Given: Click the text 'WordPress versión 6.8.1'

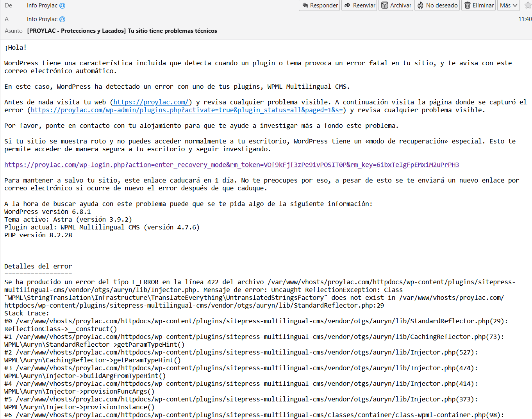Looking at the screenshot, I should pyautogui.click(x=47, y=211).
